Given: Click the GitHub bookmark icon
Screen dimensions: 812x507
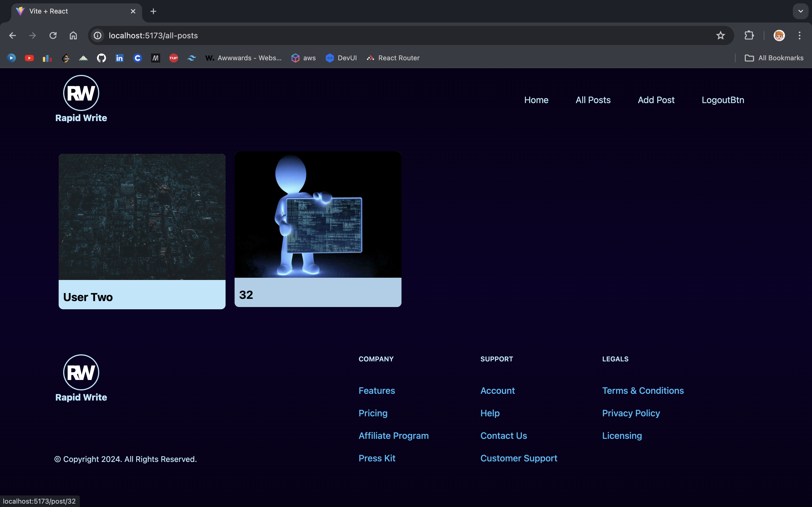Looking at the screenshot, I should [x=101, y=58].
